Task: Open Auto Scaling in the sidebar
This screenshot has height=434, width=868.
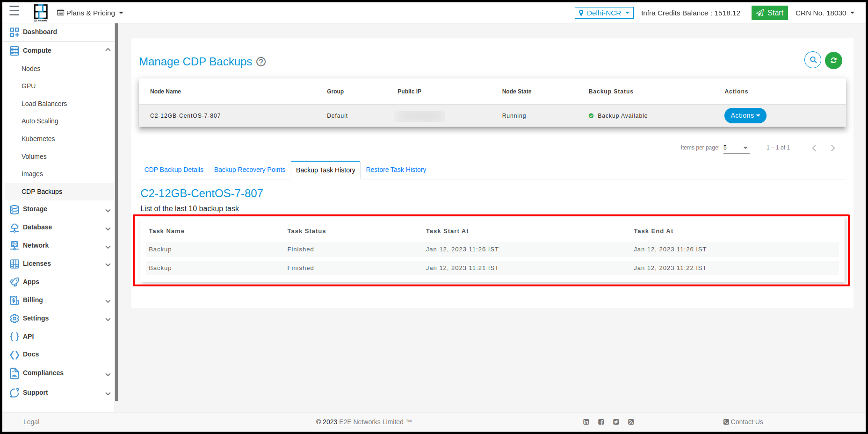Action: tap(40, 121)
